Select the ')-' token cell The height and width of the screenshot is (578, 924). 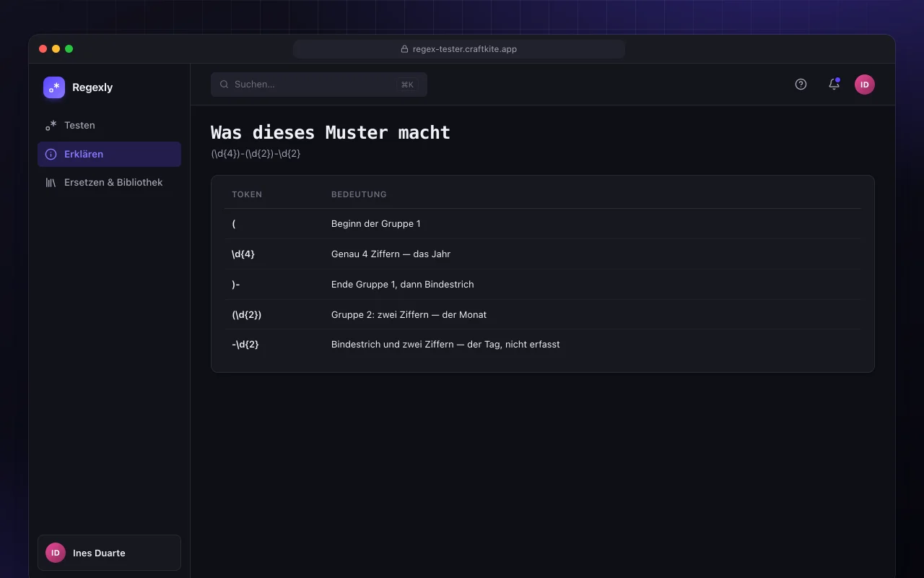[236, 285]
